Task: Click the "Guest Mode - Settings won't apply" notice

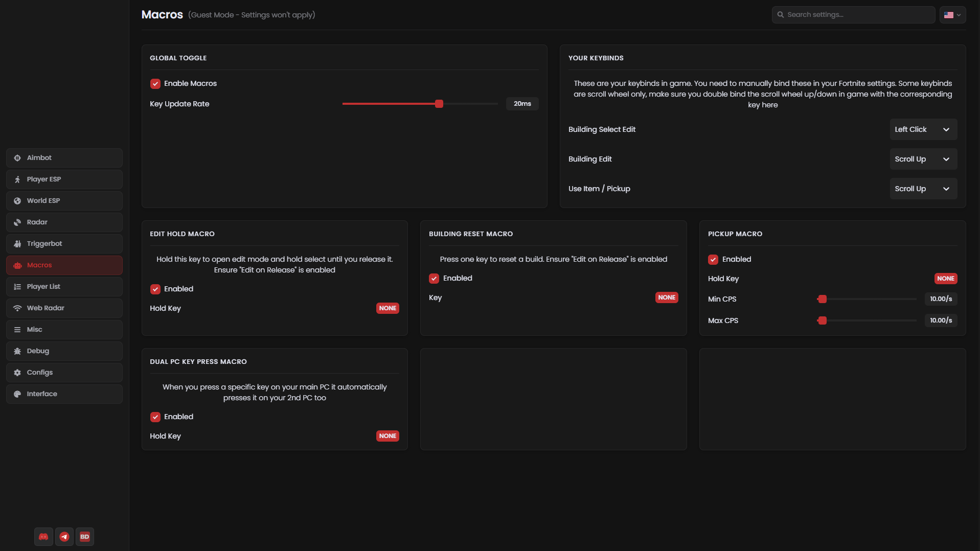Action: pyautogui.click(x=252, y=15)
